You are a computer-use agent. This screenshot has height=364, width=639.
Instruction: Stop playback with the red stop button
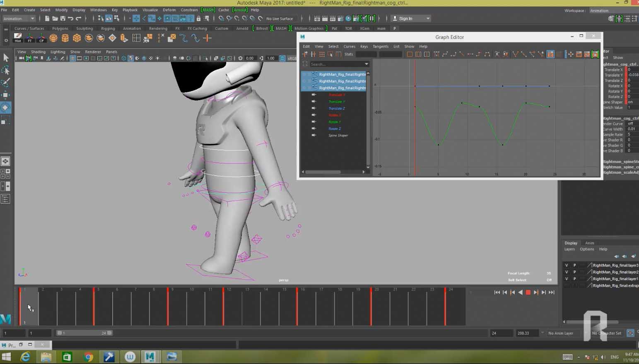pos(528,292)
